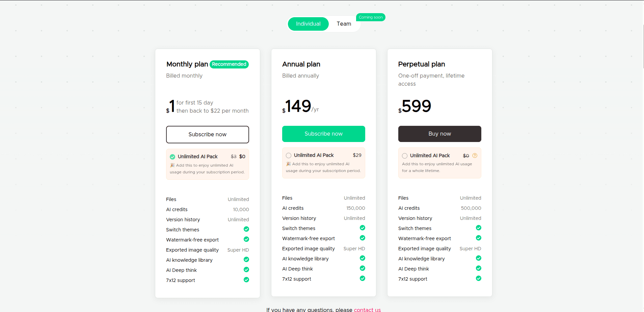Screen dimensions: 644x312
Task: Deselect Unlimited AI Pack in Monthly plan
Action: pyautogui.click(x=172, y=157)
